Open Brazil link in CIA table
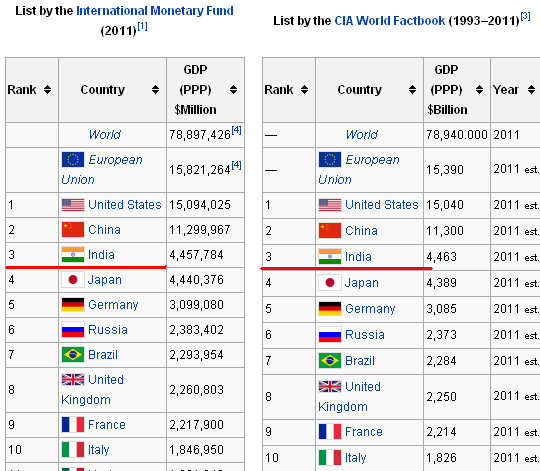This screenshot has height=471, width=540. coord(360,361)
